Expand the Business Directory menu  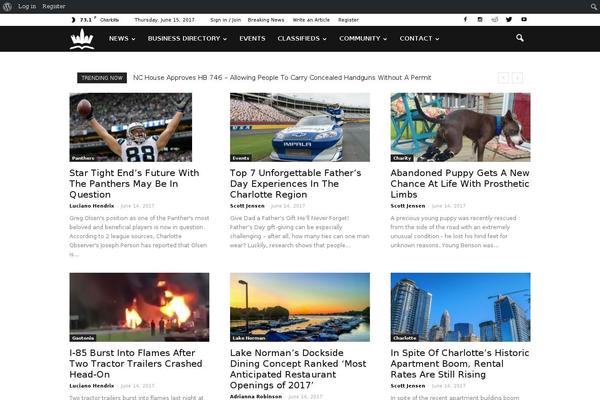(187, 39)
